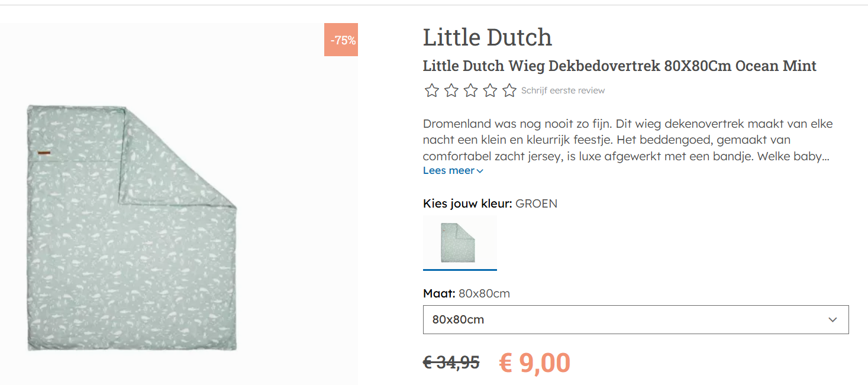Click the -75% discount badge

coord(341,40)
